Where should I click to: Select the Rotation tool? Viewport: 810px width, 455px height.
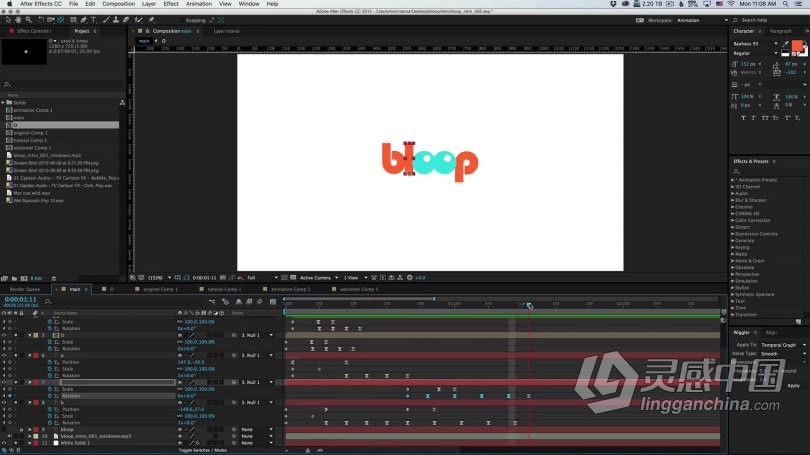[40, 20]
